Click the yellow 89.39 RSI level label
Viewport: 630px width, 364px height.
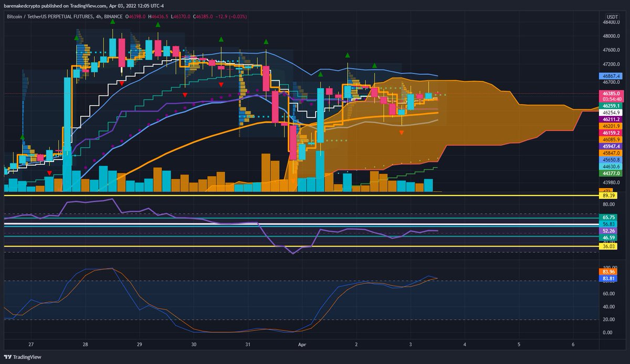[x=609, y=195]
